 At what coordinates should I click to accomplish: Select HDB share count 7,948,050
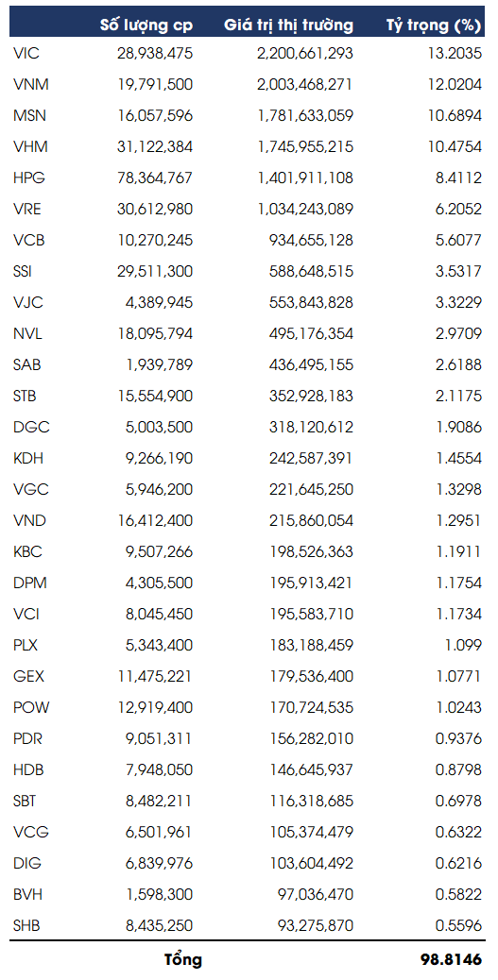pos(159,770)
